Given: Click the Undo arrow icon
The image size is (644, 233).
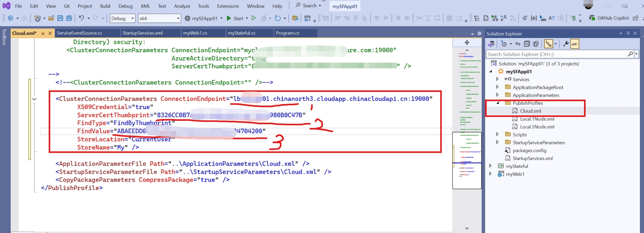Looking at the screenshot, I should point(81,18).
